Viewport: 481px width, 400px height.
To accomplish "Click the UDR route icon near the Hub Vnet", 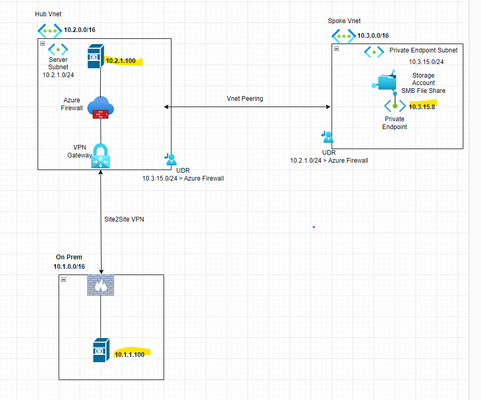I will (x=171, y=159).
